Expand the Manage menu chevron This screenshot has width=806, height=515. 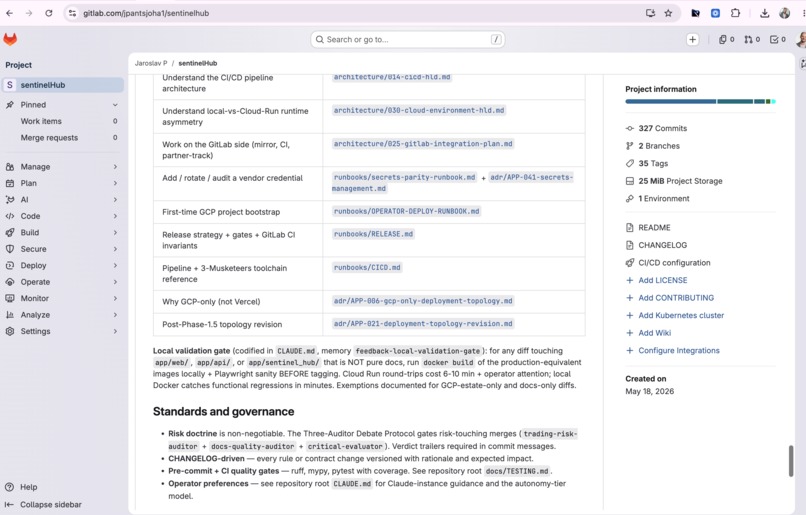115,167
